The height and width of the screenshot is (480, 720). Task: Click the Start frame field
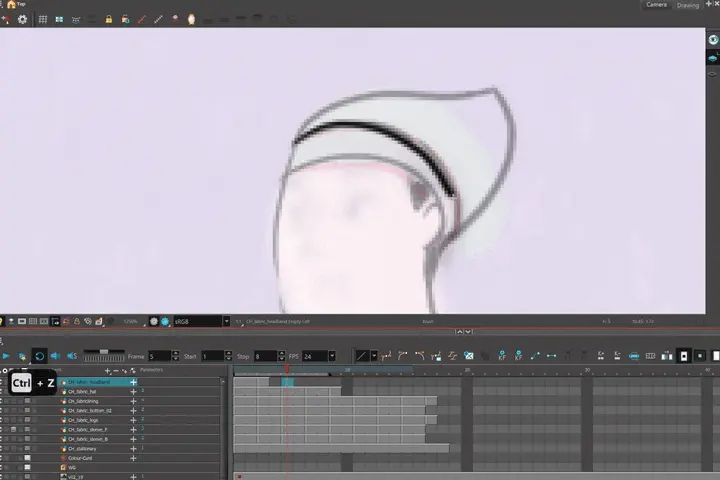click(x=212, y=356)
